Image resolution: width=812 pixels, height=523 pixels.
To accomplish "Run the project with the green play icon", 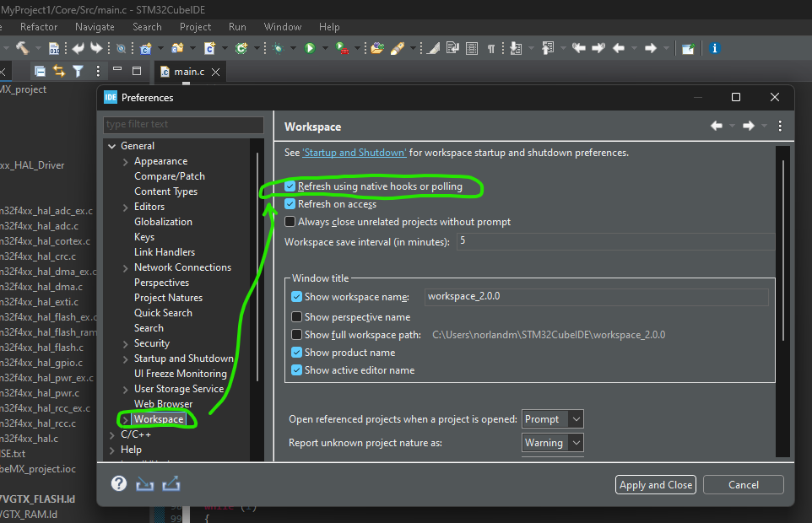I will (x=310, y=49).
